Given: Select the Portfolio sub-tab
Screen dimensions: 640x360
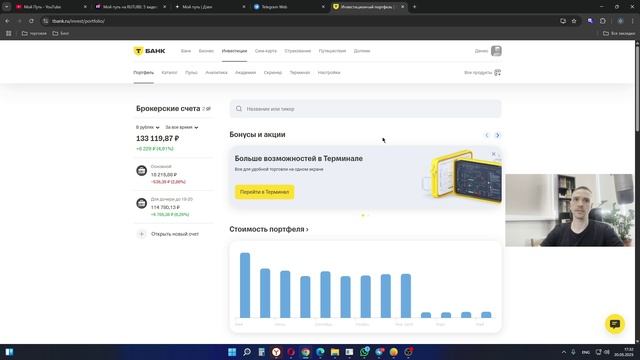Looking at the screenshot, I should click(144, 73).
